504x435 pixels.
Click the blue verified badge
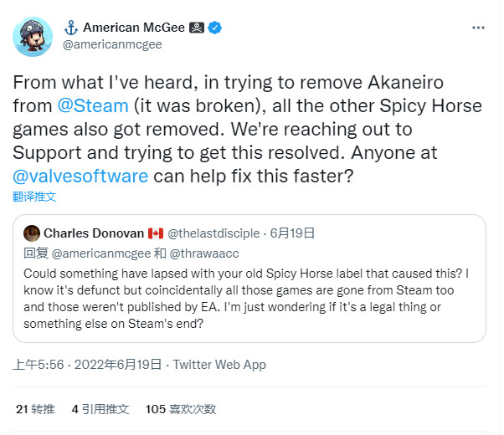click(215, 28)
